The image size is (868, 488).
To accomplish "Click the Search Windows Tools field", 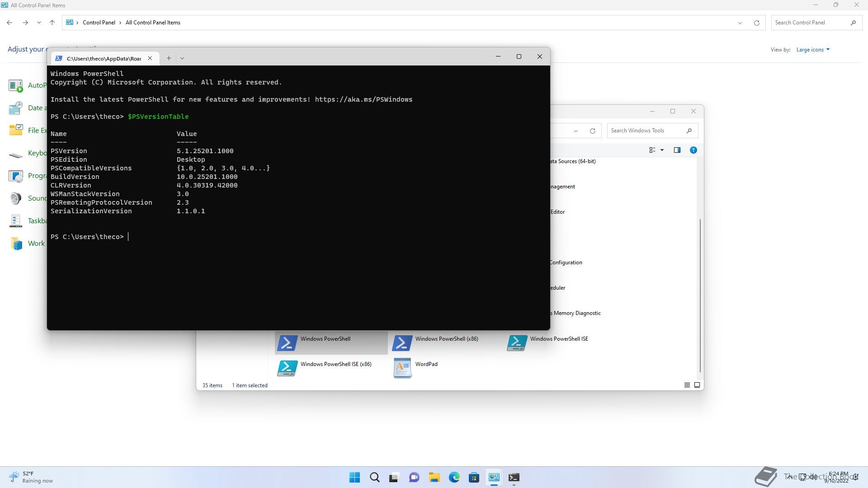I will pyautogui.click(x=646, y=131).
